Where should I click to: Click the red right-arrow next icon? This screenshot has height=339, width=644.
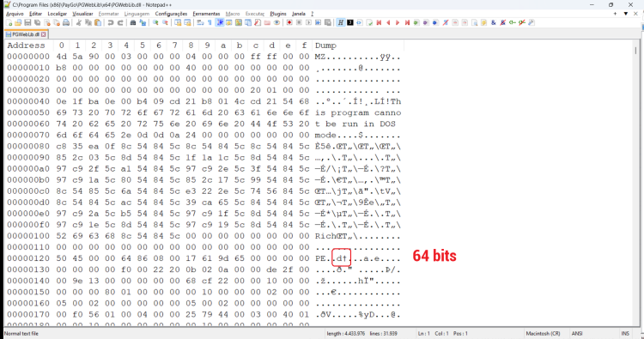click(x=398, y=22)
